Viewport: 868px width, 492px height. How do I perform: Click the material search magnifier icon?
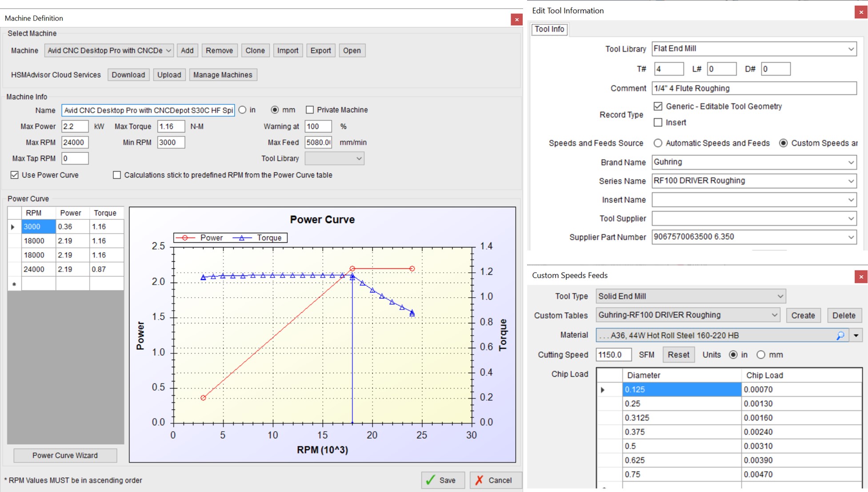[840, 336]
